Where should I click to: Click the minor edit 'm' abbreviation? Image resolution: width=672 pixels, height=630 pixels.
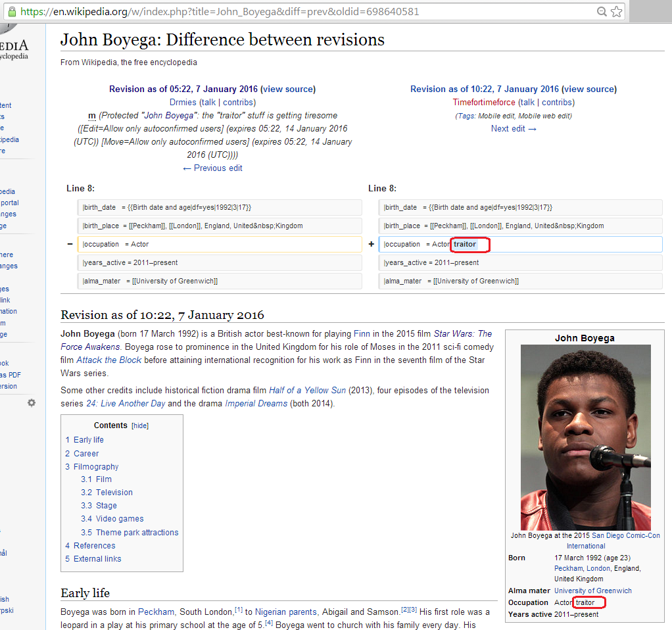(91, 116)
